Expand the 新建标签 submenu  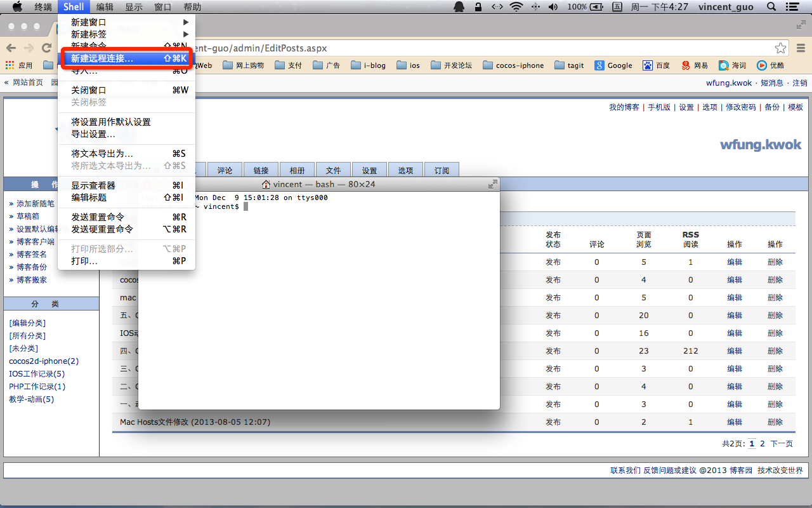(126, 34)
